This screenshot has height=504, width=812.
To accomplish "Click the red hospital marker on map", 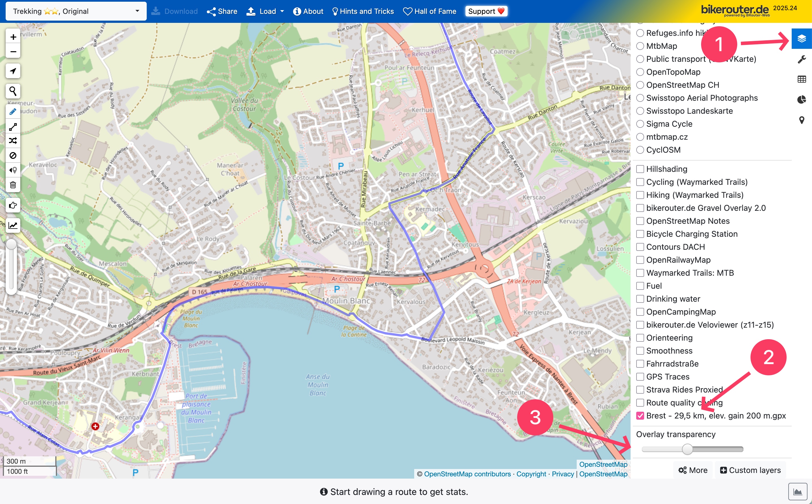I will (95, 426).
